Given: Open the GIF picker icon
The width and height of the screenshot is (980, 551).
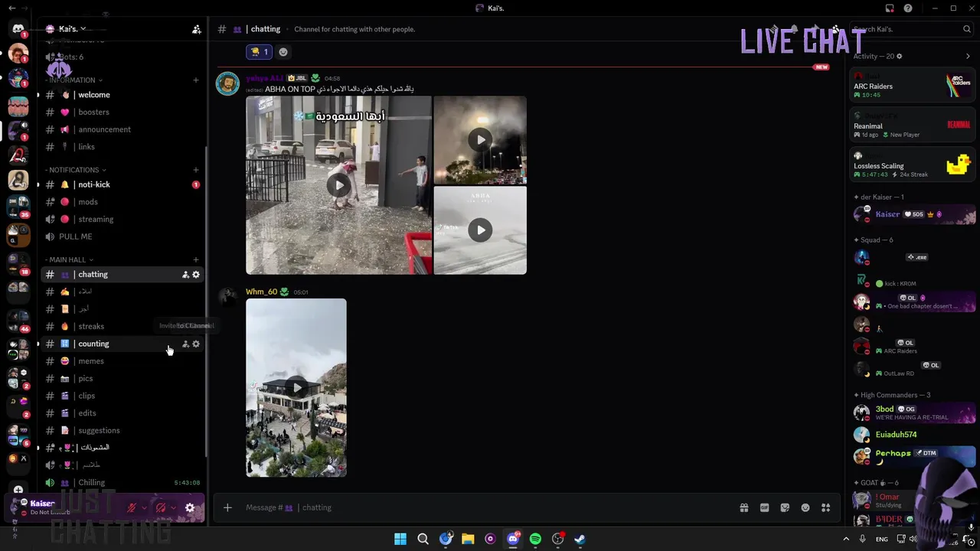Looking at the screenshot, I should tap(764, 507).
